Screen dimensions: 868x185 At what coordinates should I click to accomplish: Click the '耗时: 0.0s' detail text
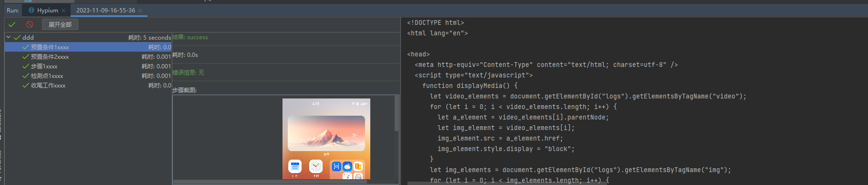[185, 55]
